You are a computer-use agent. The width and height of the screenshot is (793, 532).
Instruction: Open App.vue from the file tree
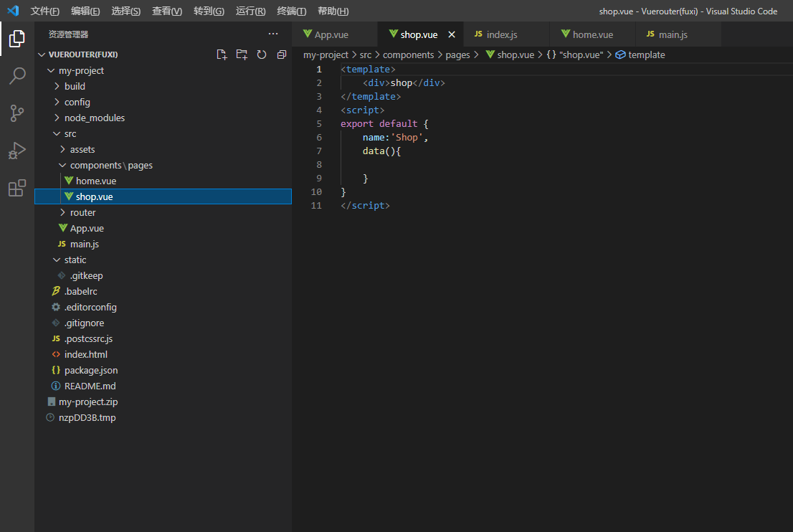pos(163,228)
